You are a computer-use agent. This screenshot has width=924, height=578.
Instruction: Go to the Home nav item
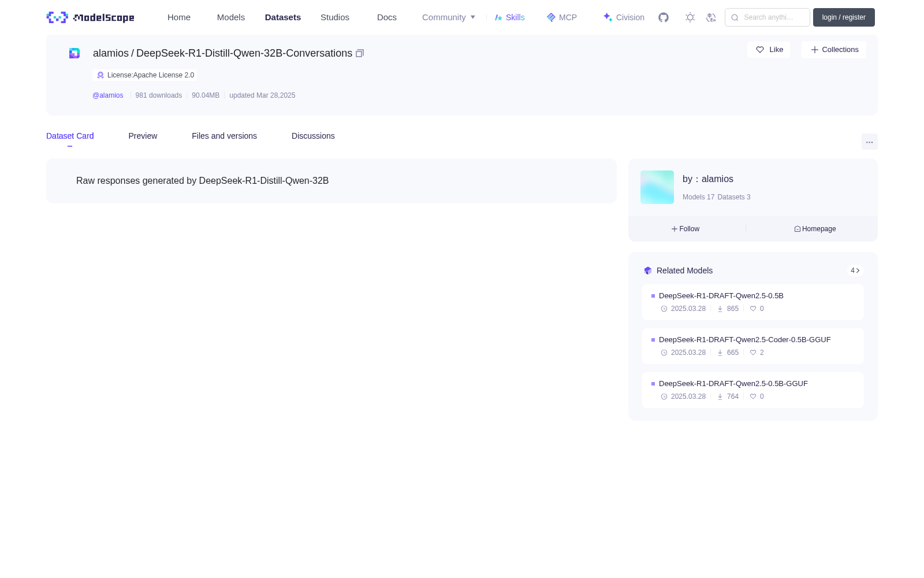(179, 17)
